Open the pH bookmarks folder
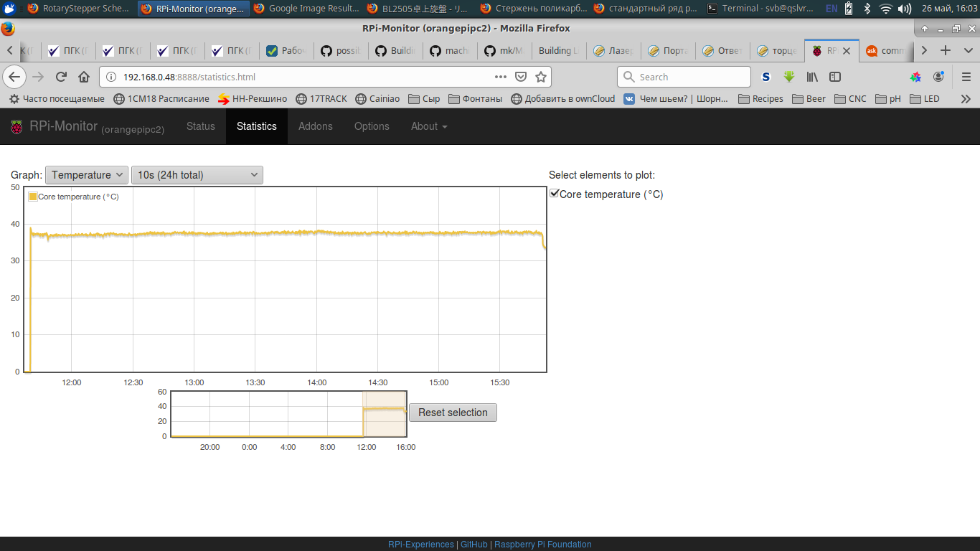 point(887,99)
